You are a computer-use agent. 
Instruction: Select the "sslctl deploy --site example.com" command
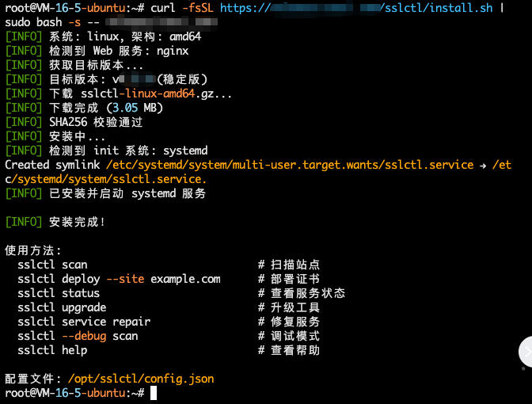pyautogui.click(x=119, y=279)
